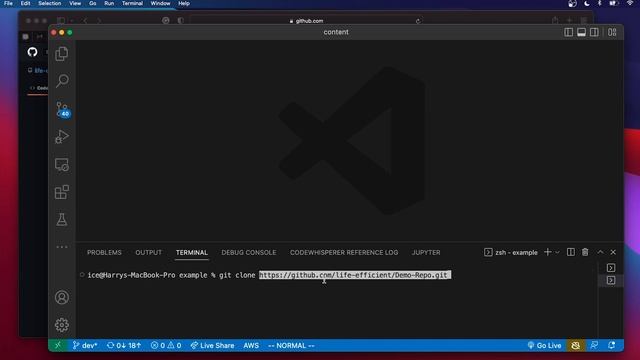Split the terminal
Screen dimensions: 640x360
point(571,252)
